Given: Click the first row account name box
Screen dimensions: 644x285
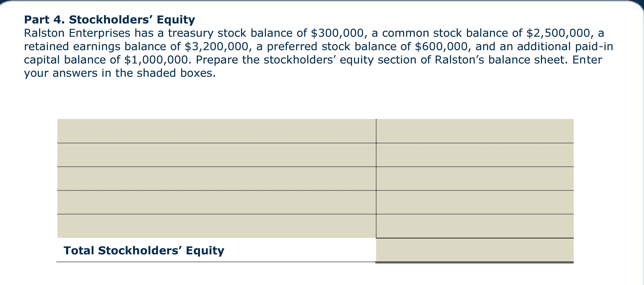Looking at the screenshot, I should [217, 131].
